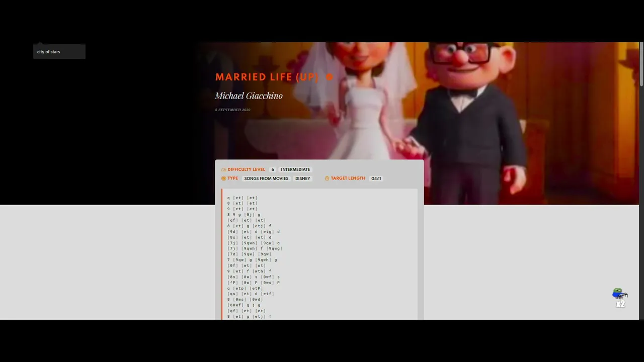Click the 04:11 target length value

(x=376, y=178)
